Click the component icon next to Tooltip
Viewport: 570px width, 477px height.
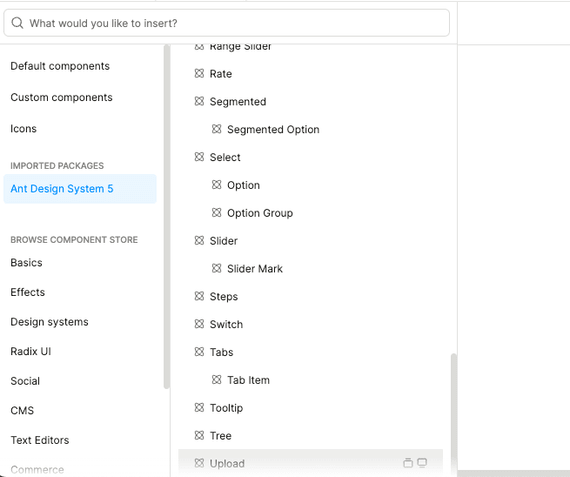tap(199, 408)
